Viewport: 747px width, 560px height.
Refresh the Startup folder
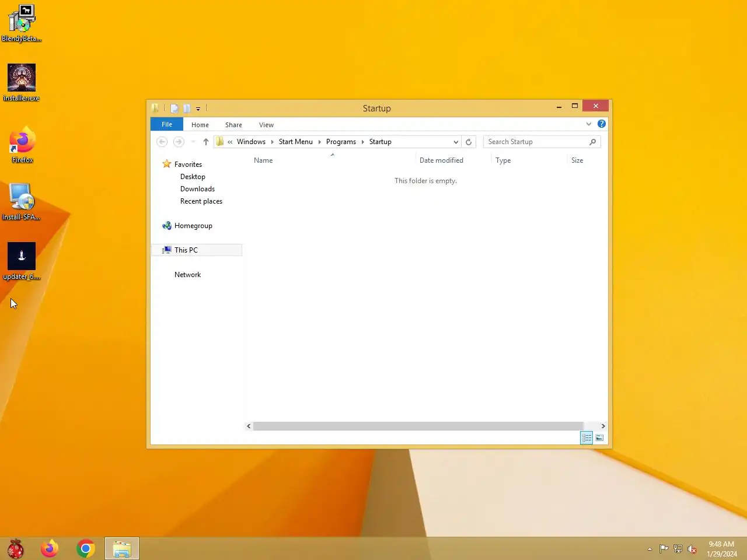pos(469,142)
